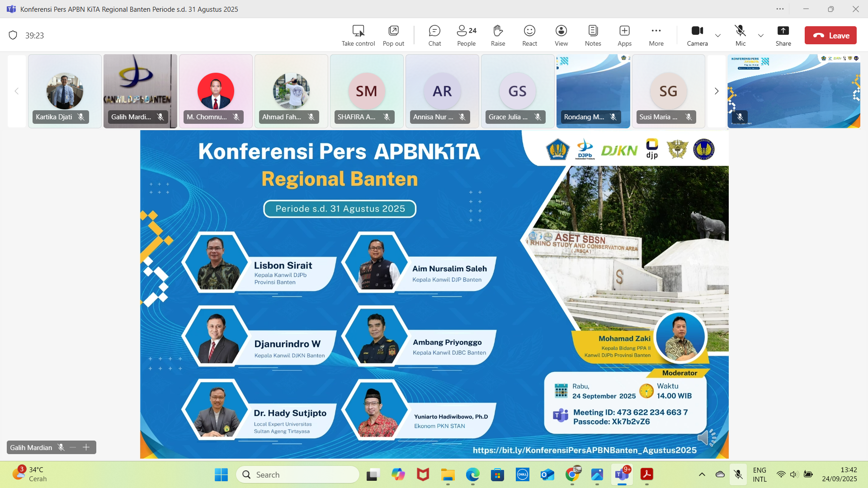This screenshot has height=488, width=868.
Task: Expand the Mic options chevron
Action: 761,35
